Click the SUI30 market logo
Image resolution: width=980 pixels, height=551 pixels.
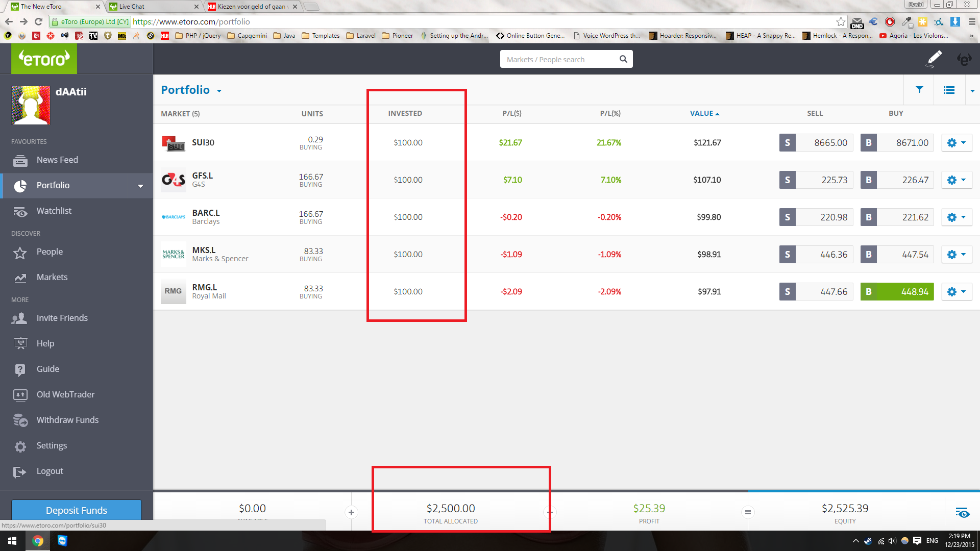(x=173, y=143)
